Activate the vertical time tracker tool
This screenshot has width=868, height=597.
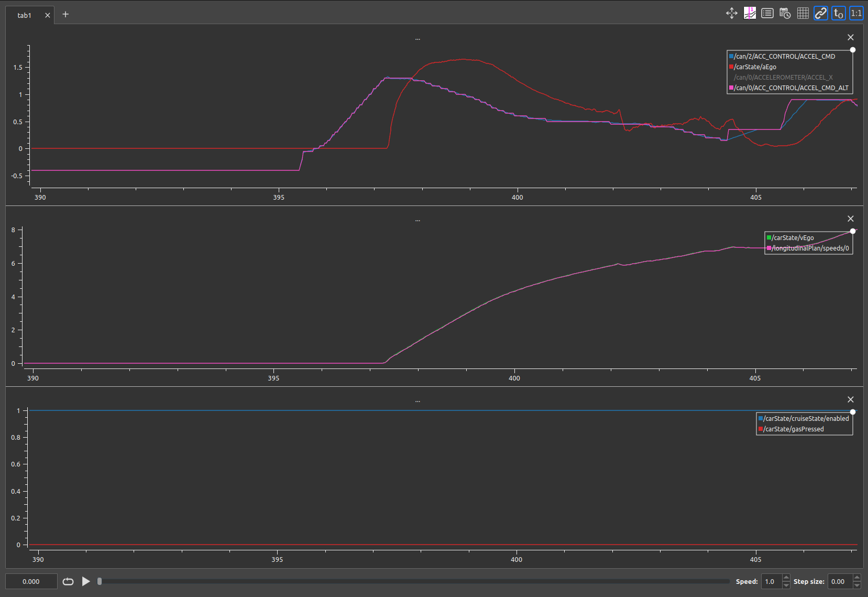[x=750, y=13]
